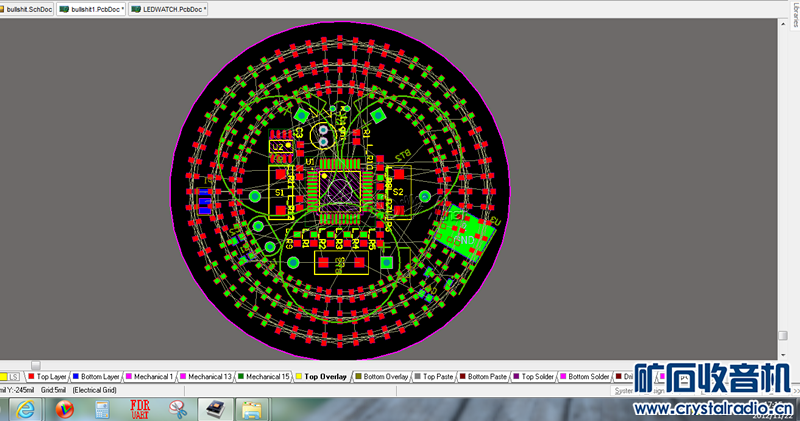Image resolution: width=800 pixels, height=421 pixels.
Task: Click the System button in status bar
Action: click(x=624, y=391)
